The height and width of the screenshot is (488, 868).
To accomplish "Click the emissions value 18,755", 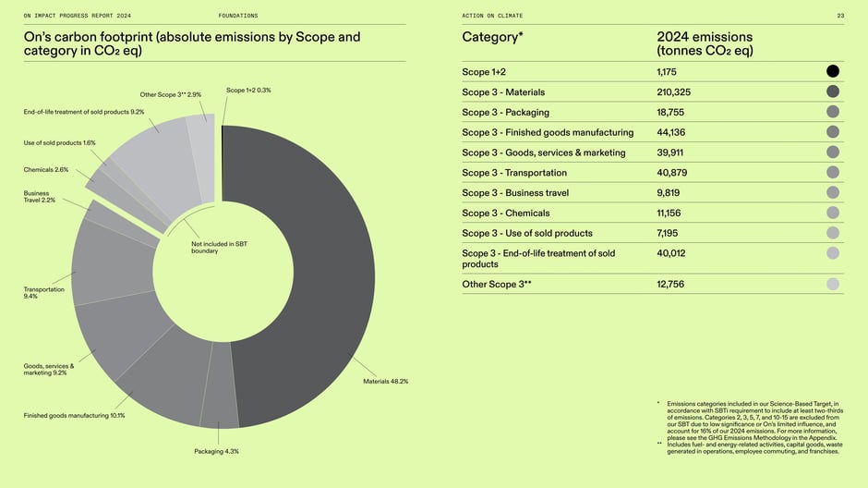I will click(670, 113).
